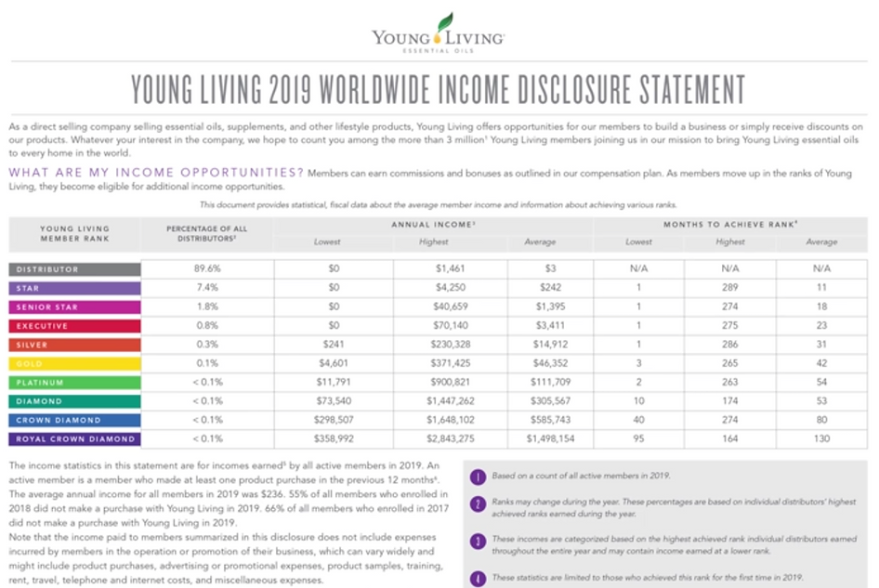Click the 89.6% Distributor percentage cell
The width and height of the screenshot is (879, 588).
click(207, 268)
